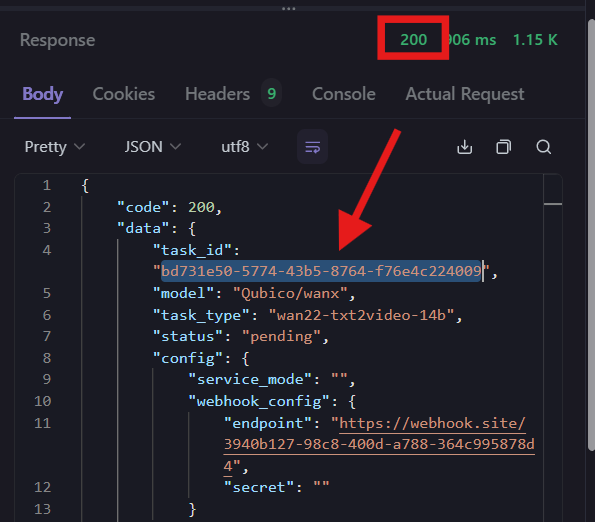Screen dimensions: 595x522
Task: Click the vertical scrollbar on right edge
Action: point(591,235)
